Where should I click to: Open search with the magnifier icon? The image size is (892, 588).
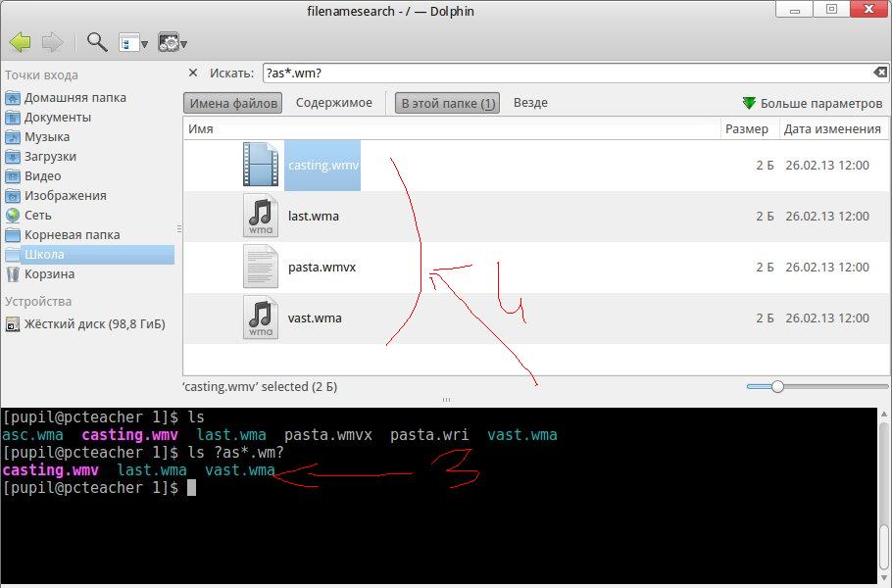(x=97, y=42)
